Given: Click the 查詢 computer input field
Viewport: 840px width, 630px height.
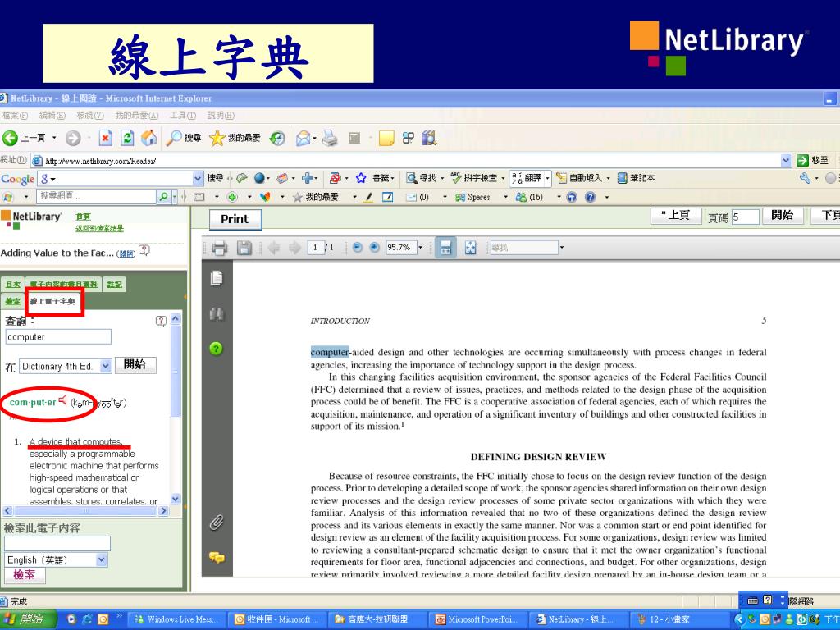Looking at the screenshot, I should pos(58,337).
